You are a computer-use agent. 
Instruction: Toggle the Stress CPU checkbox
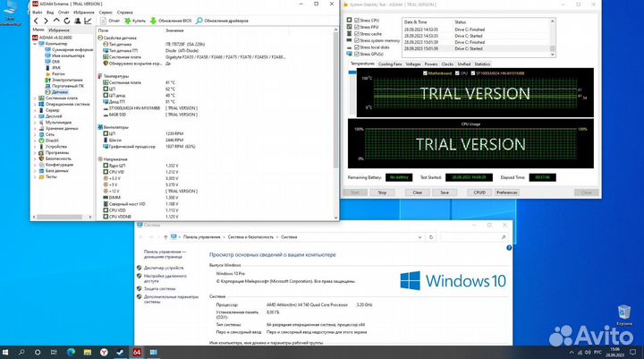tap(357, 21)
